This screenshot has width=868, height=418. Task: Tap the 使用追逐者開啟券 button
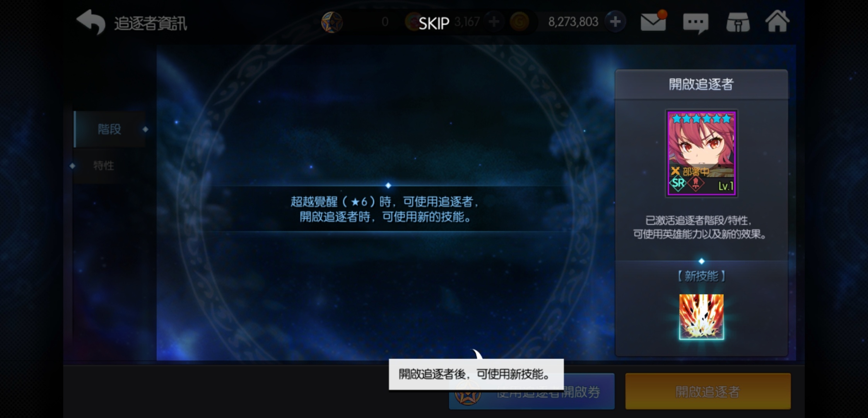point(532,392)
